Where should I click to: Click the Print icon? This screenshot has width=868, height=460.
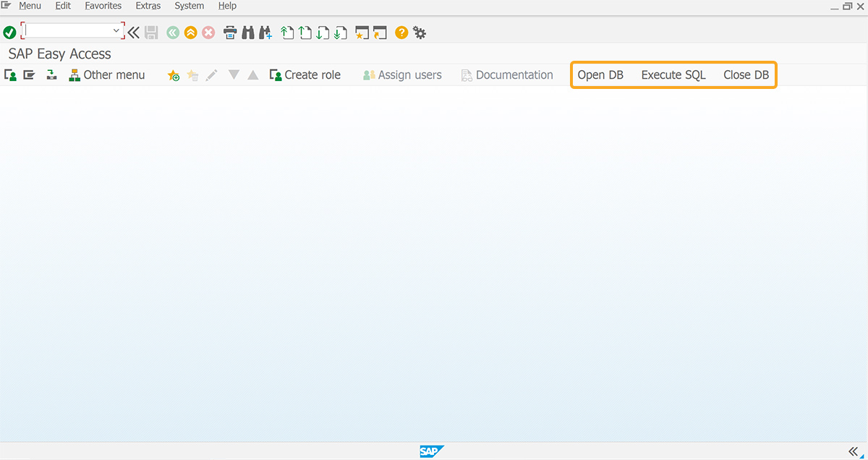[x=230, y=33]
